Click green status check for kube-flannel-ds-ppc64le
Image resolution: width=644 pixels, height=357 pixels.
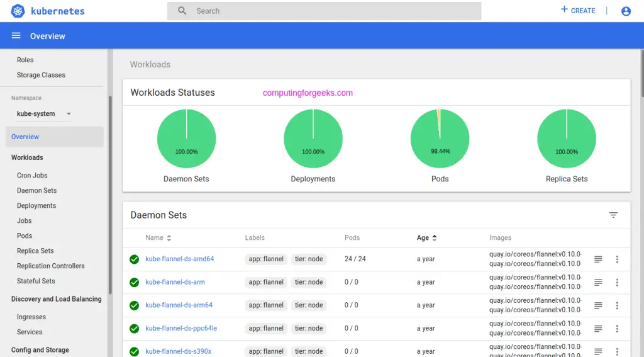[x=135, y=328]
